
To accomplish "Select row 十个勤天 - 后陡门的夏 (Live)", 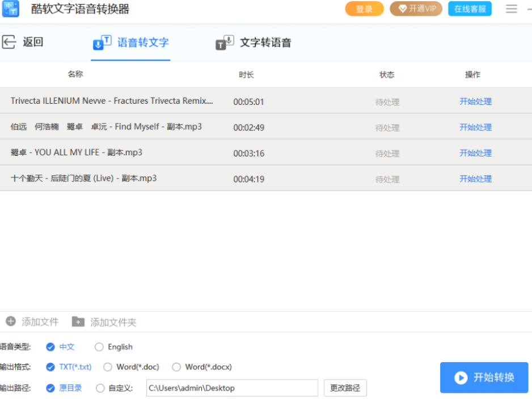I will click(266, 178).
